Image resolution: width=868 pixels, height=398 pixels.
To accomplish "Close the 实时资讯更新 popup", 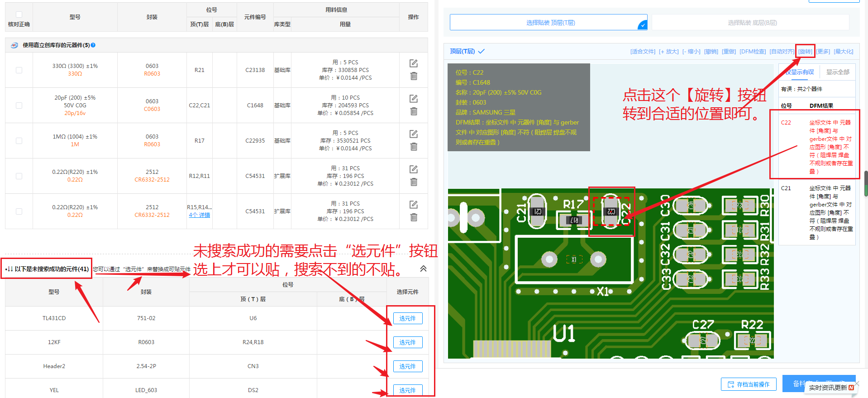I will point(857,383).
